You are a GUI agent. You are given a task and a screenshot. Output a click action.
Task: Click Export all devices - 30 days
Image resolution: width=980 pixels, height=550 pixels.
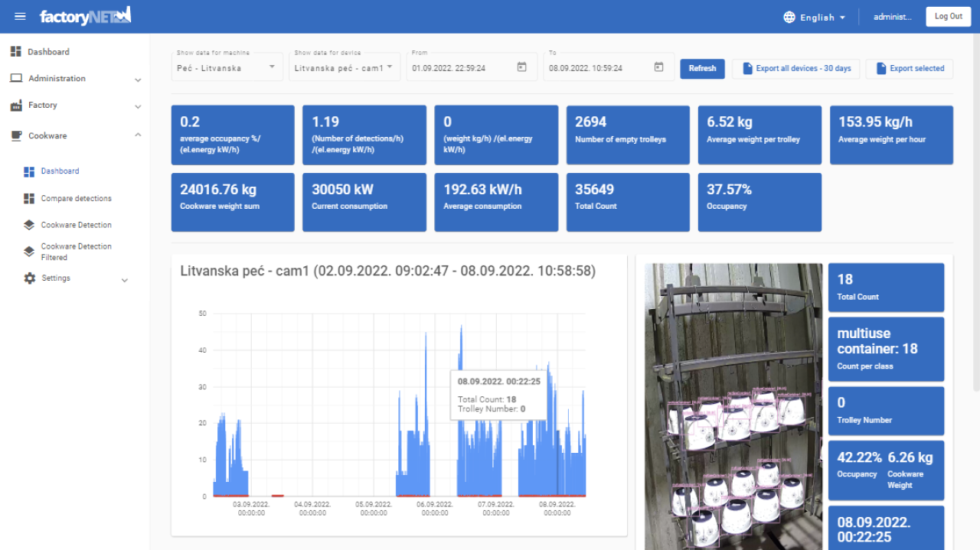point(796,68)
